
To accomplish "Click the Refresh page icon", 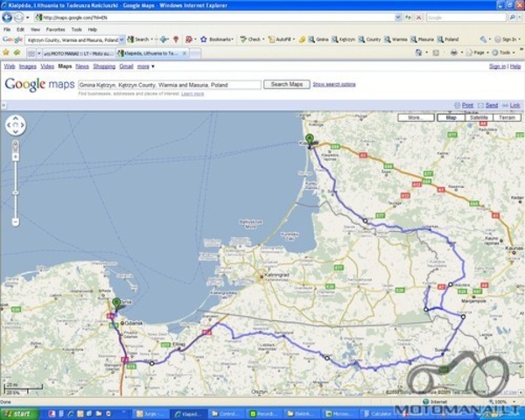I will [408, 17].
